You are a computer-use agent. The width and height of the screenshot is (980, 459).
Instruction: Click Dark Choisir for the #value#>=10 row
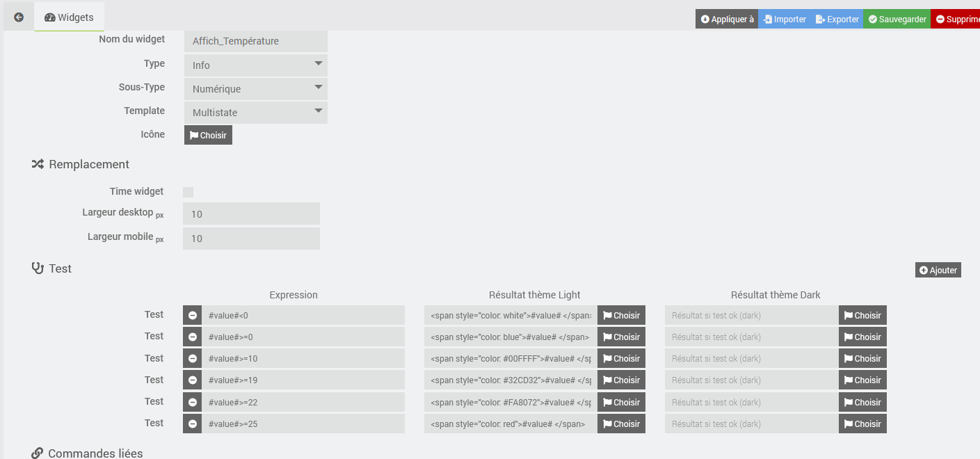pos(862,358)
